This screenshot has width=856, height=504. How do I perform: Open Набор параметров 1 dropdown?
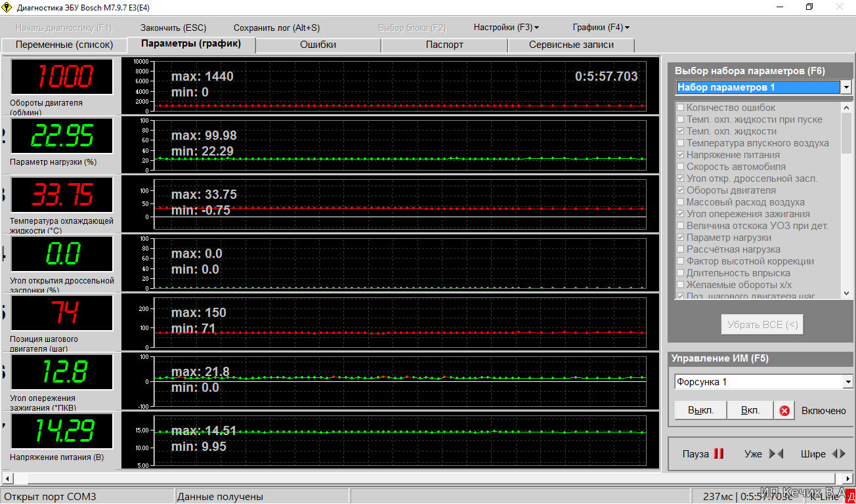click(x=846, y=87)
